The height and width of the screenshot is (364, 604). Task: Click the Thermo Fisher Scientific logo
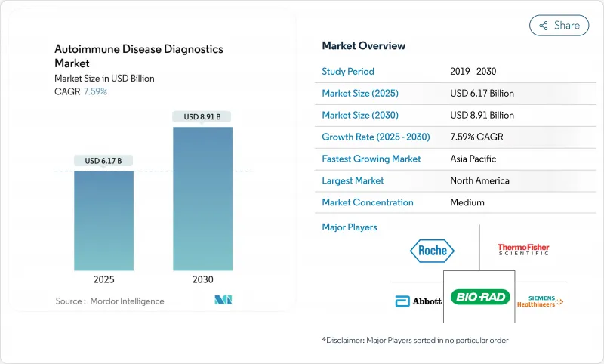click(x=523, y=249)
